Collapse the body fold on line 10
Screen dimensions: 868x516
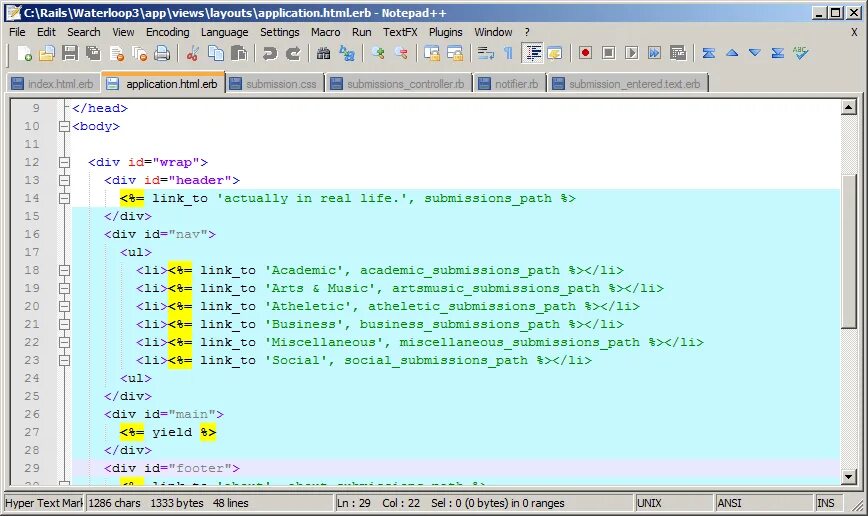pos(64,126)
